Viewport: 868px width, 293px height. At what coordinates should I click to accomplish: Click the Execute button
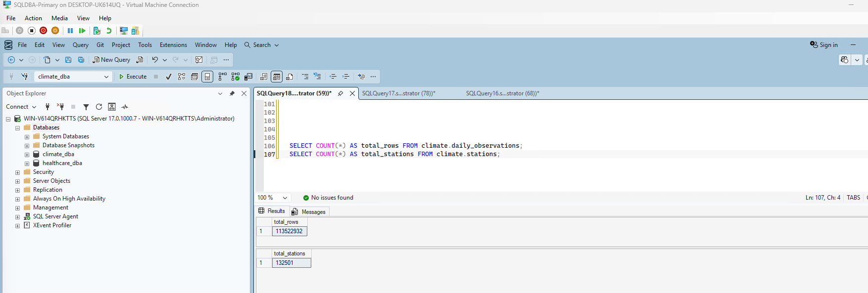[133, 77]
